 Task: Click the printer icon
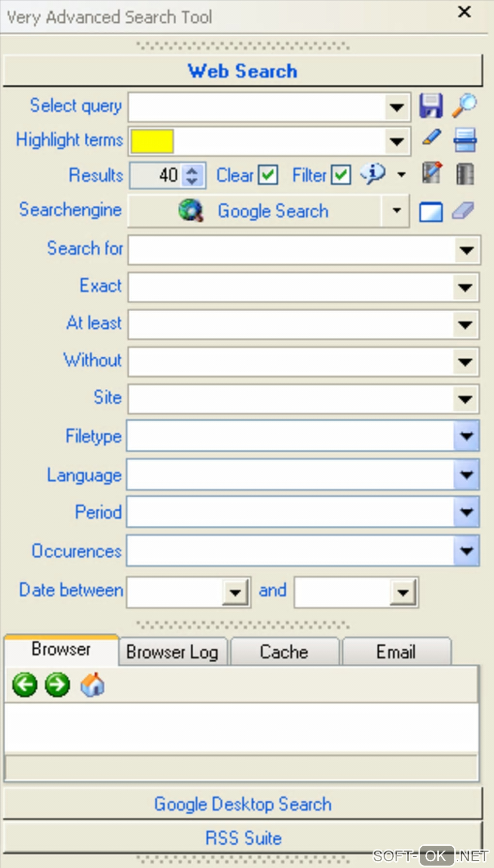[x=465, y=140]
